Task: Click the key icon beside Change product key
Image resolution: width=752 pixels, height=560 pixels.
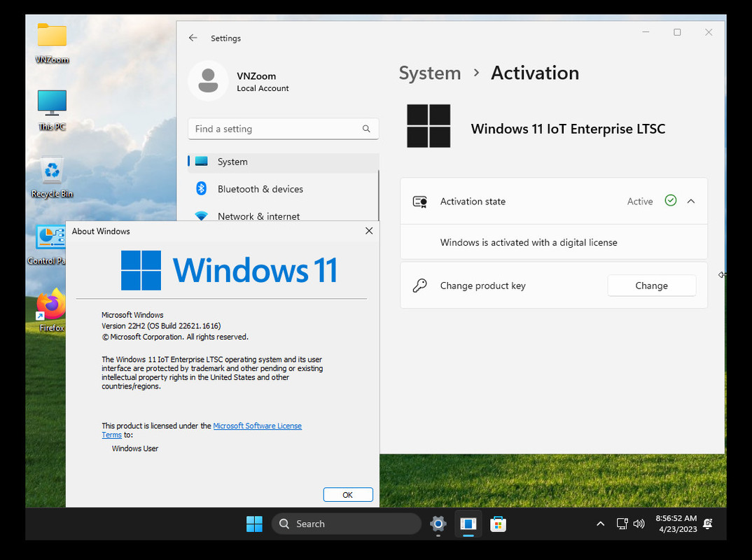Action: (419, 286)
